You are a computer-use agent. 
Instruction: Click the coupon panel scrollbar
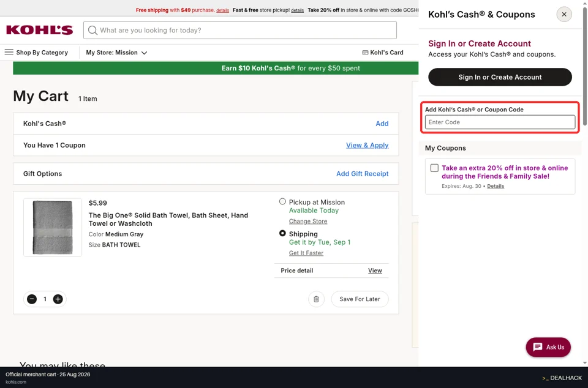click(x=585, y=67)
